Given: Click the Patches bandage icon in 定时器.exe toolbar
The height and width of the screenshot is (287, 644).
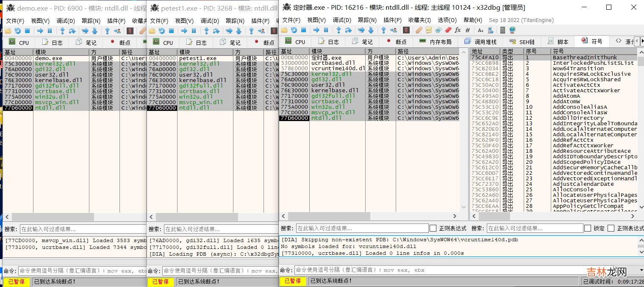Looking at the screenshot, I should click(419, 30).
